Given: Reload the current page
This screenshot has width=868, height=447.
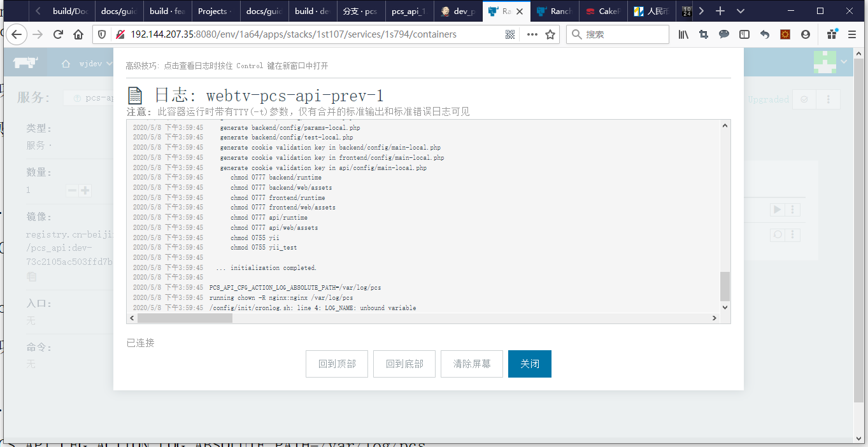Looking at the screenshot, I should (x=59, y=34).
